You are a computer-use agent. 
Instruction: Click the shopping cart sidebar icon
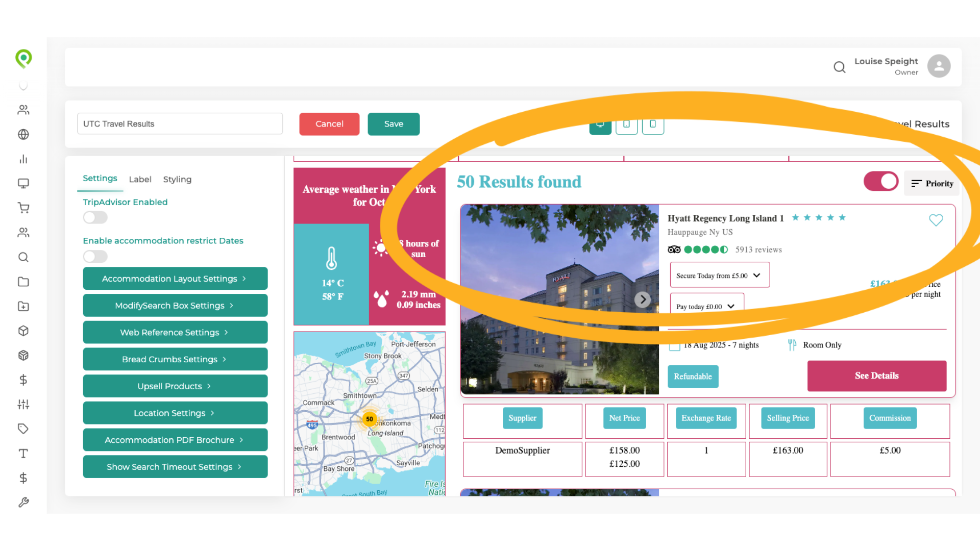pyautogui.click(x=23, y=208)
